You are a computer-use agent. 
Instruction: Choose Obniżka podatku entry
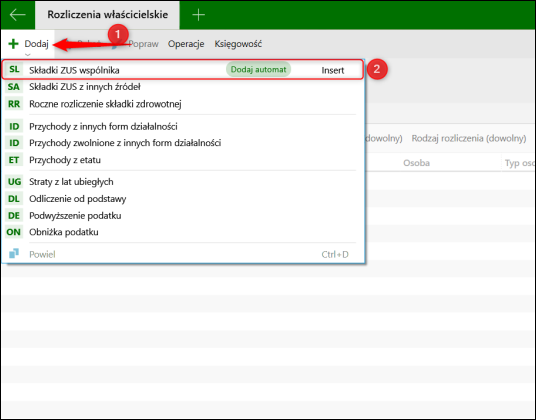click(x=183, y=232)
